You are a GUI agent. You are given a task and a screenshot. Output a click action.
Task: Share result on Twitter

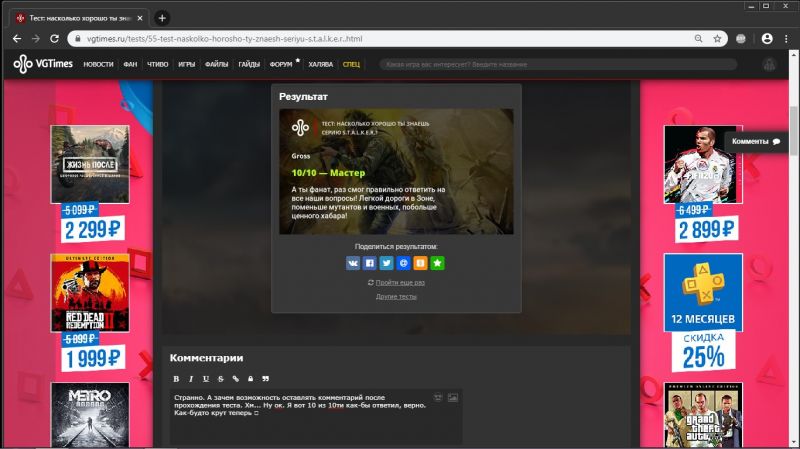click(x=387, y=263)
